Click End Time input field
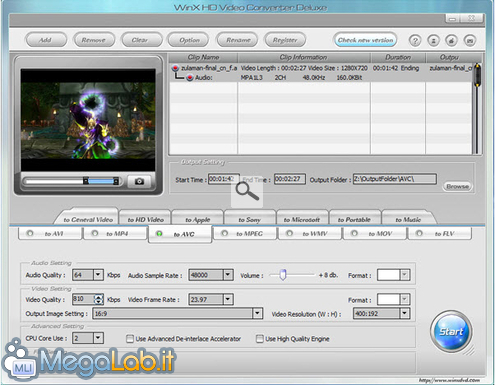This screenshot has height=385, width=495. (289, 179)
